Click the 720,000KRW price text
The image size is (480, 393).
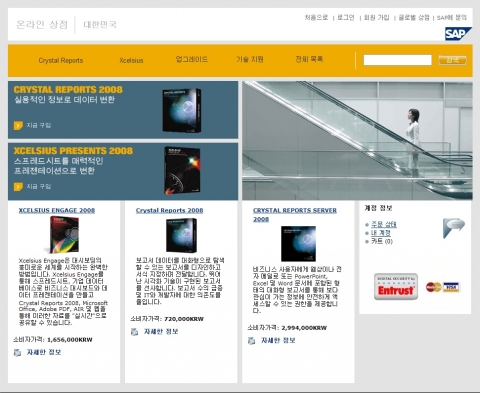(x=184, y=319)
